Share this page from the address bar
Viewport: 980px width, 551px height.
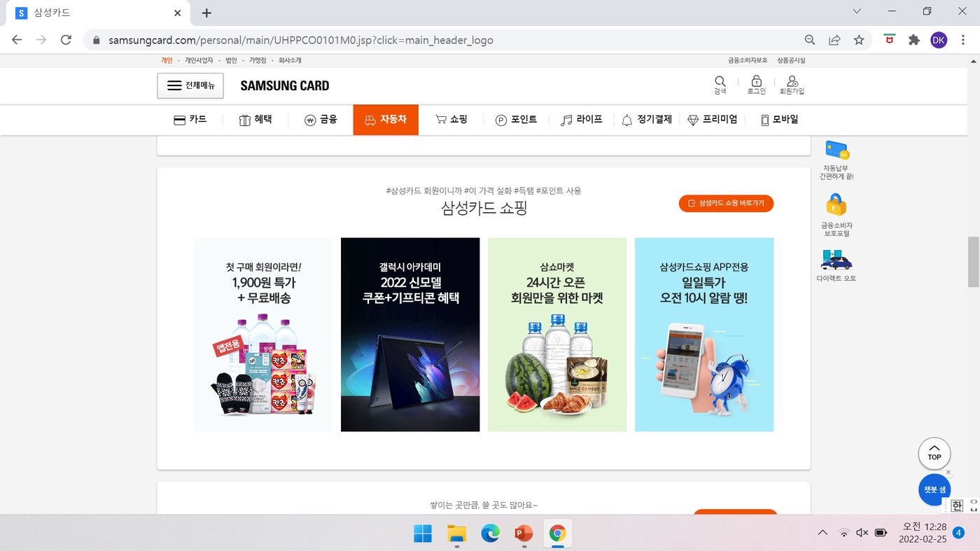[834, 40]
